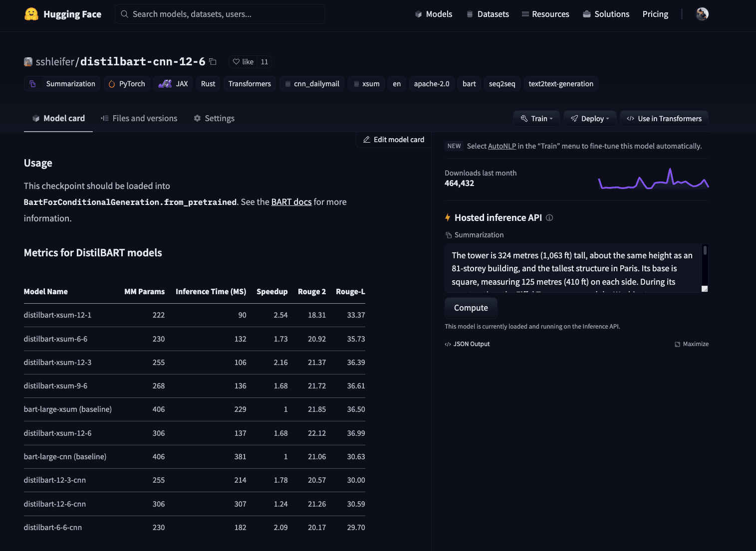Select the JAX library tag

coord(173,84)
